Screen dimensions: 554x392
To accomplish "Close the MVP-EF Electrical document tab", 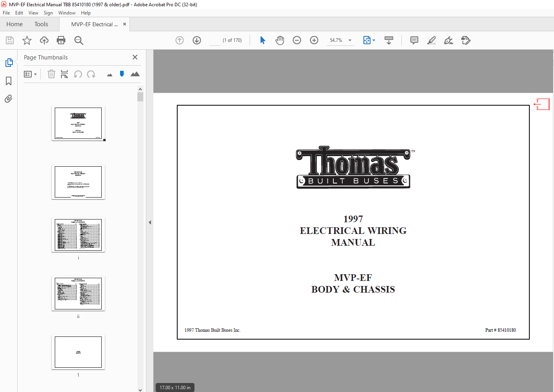I will (x=124, y=24).
